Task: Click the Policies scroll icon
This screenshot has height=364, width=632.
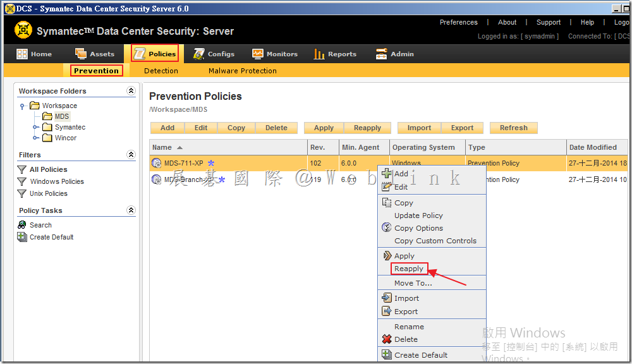Action: [140, 54]
